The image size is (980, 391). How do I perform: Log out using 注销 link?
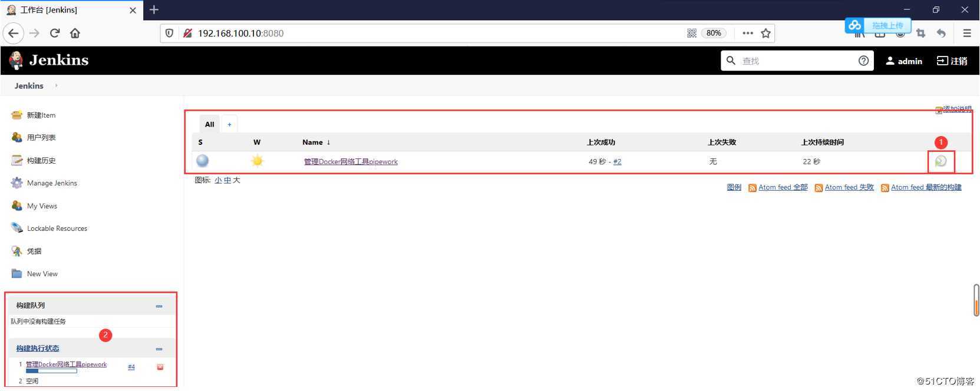click(952, 61)
